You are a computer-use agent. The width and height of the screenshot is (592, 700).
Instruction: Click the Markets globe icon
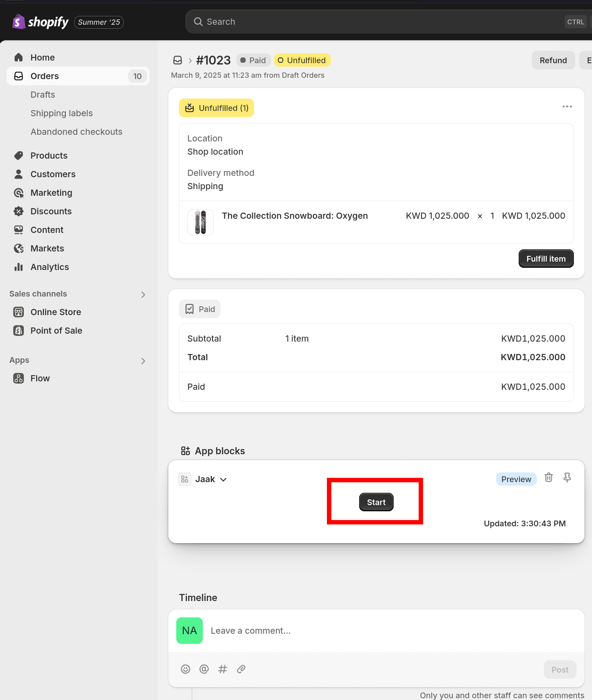pyautogui.click(x=19, y=248)
